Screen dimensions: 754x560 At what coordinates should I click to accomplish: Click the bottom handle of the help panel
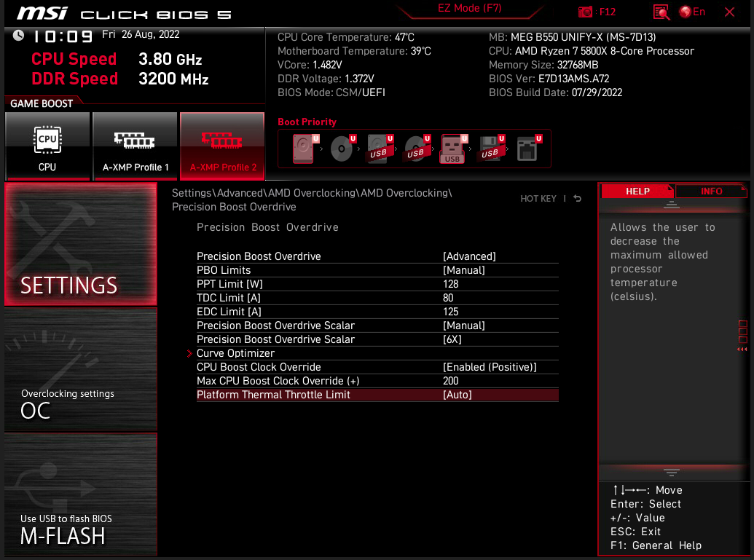671,472
